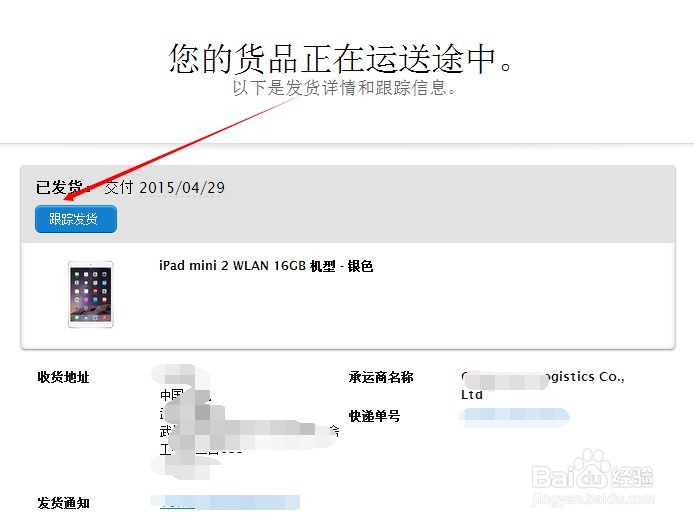The width and height of the screenshot is (694, 523).
Task: Click the jingyan.baidu.com watermark text
Action: (593, 499)
